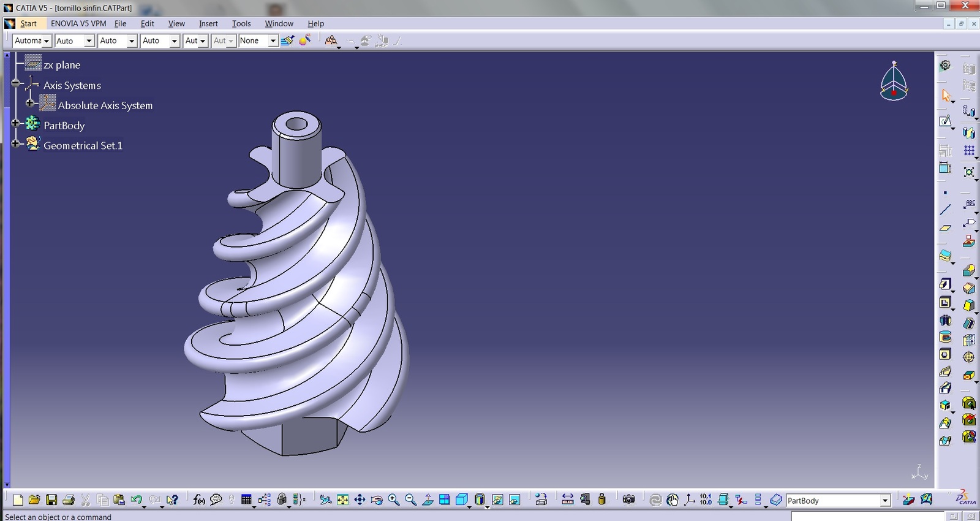This screenshot has height=521, width=980.
Task: Measure Between with ruler icon
Action: point(568,500)
